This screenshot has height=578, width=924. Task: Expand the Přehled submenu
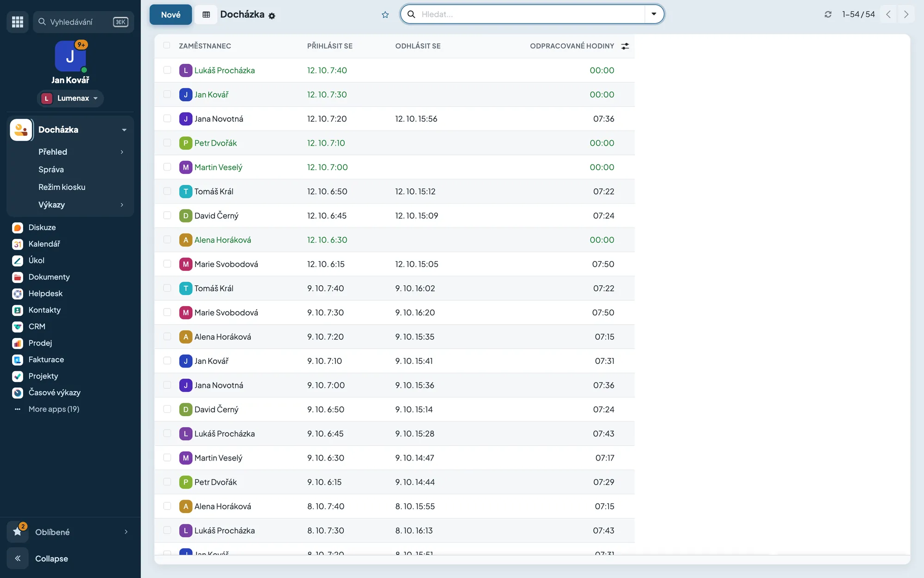click(122, 152)
